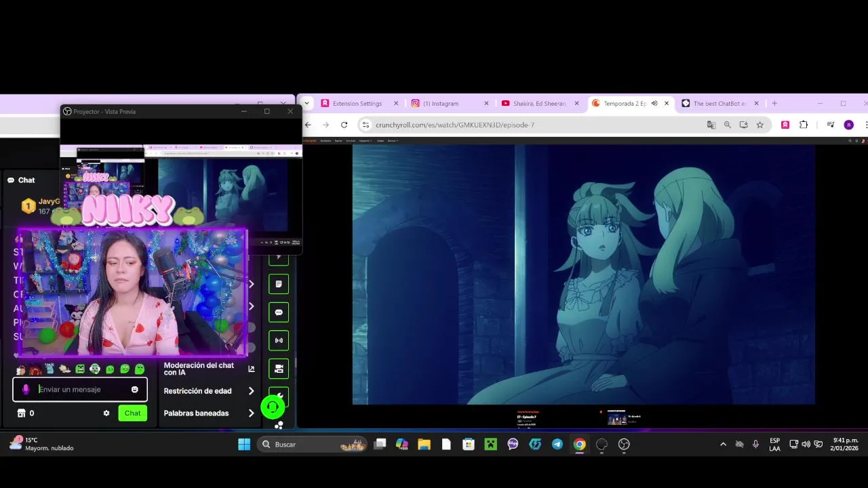
Task: Close the Extension Settings tab
Action: 396,104
